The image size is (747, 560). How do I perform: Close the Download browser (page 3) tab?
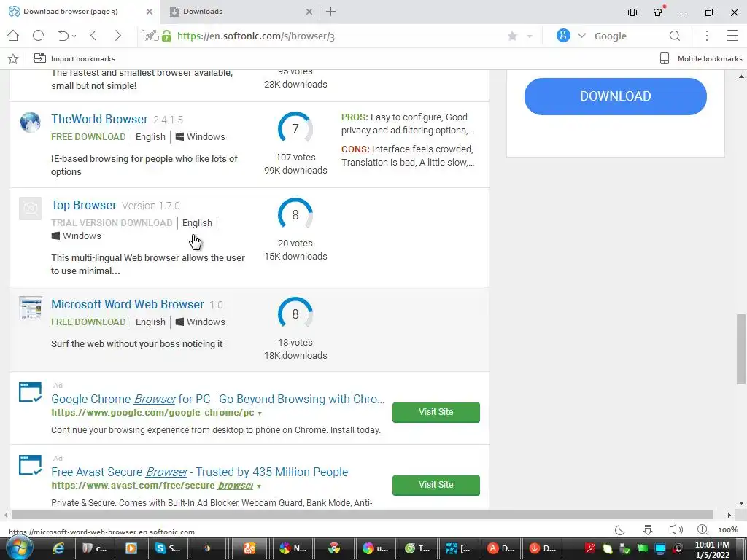149,12
